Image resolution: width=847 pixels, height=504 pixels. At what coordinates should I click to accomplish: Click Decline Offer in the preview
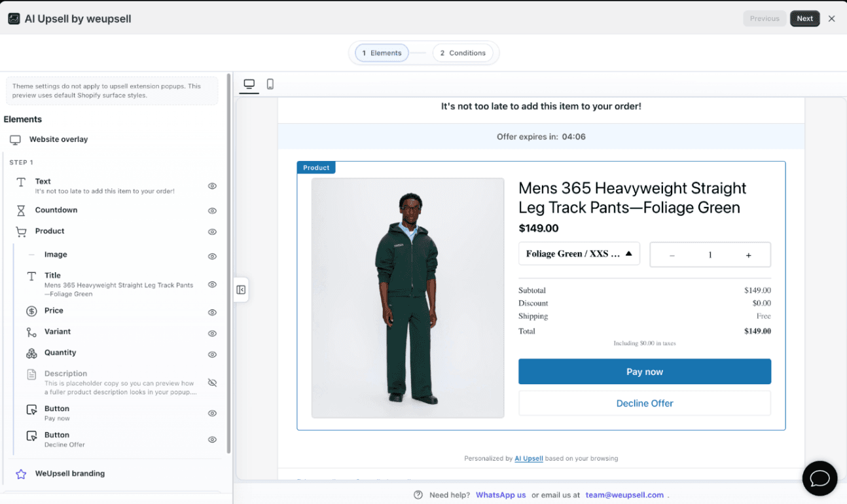click(645, 403)
